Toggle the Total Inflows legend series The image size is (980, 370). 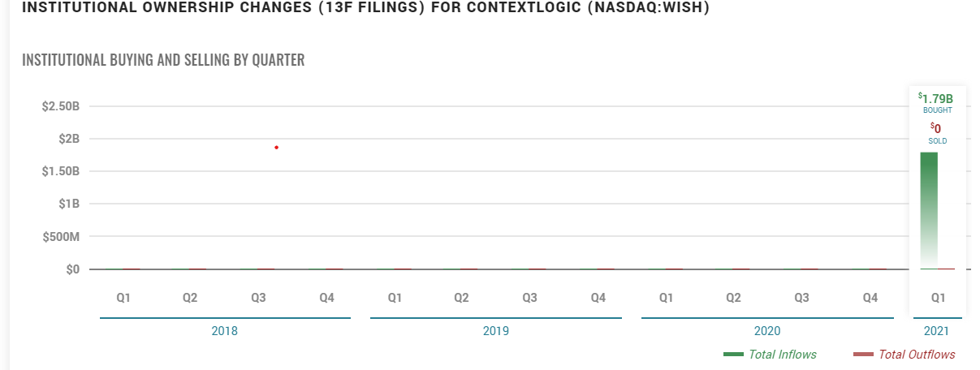point(782,355)
